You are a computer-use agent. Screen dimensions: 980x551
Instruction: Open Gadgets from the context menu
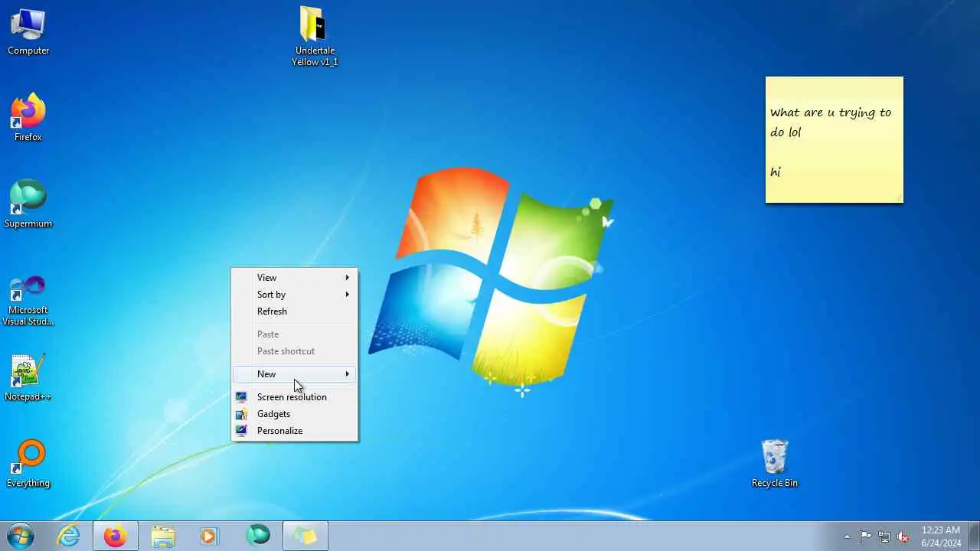[x=295, y=414]
